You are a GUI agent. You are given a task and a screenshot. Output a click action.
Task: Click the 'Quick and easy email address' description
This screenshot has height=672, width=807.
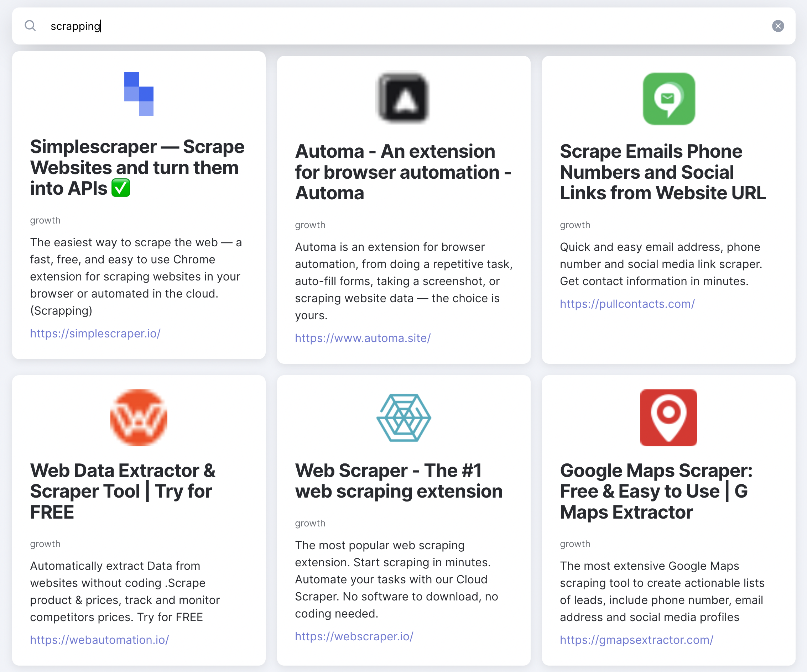[661, 264]
